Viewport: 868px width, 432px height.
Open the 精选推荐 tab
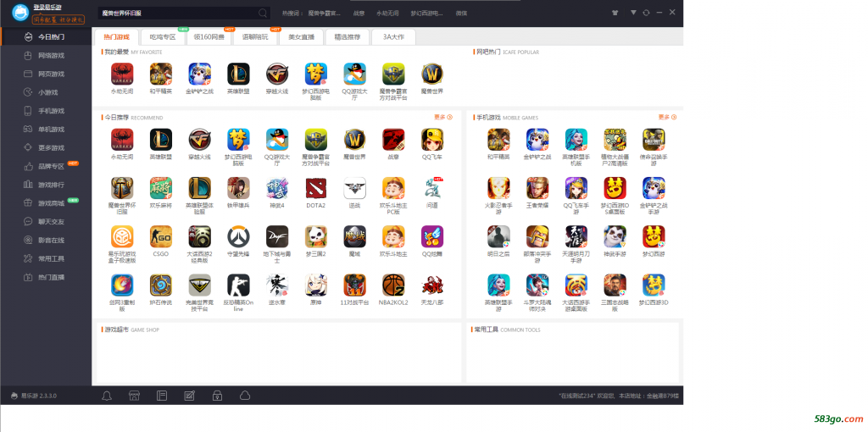[x=347, y=37]
